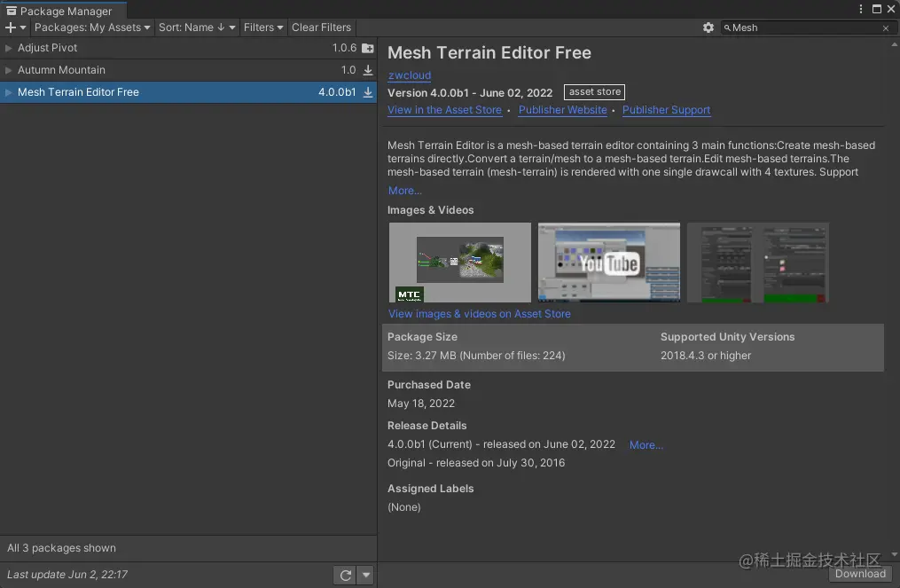Screen dimensions: 900x588
Task: Click the import icon for Adjust Pivot
Action: tap(368, 48)
